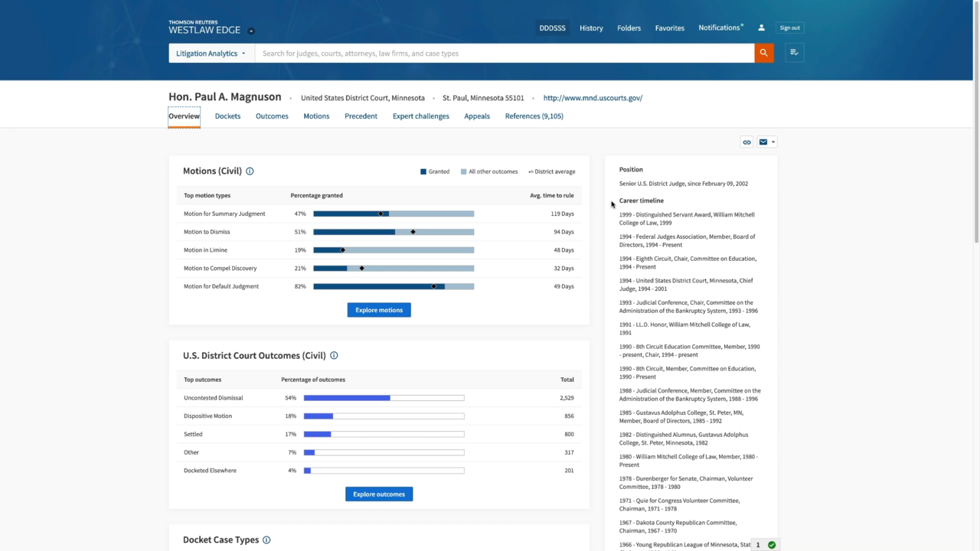The width and height of the screenshot is (980, 551).
Task: Open the mnd.uscourts.gov website link
Action: (593, 98)
